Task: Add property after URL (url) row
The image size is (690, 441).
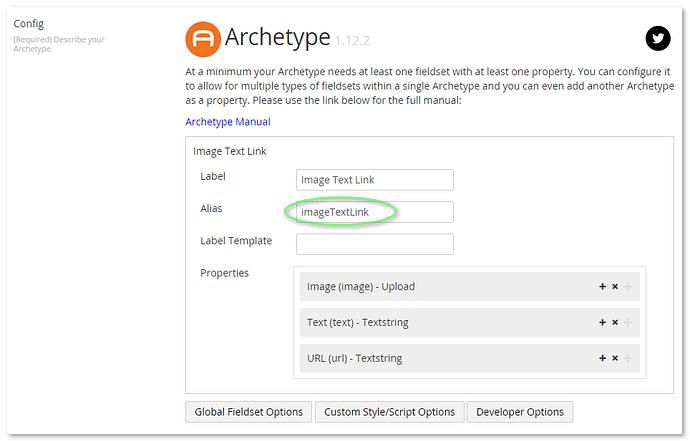Action: pos(602,359)
